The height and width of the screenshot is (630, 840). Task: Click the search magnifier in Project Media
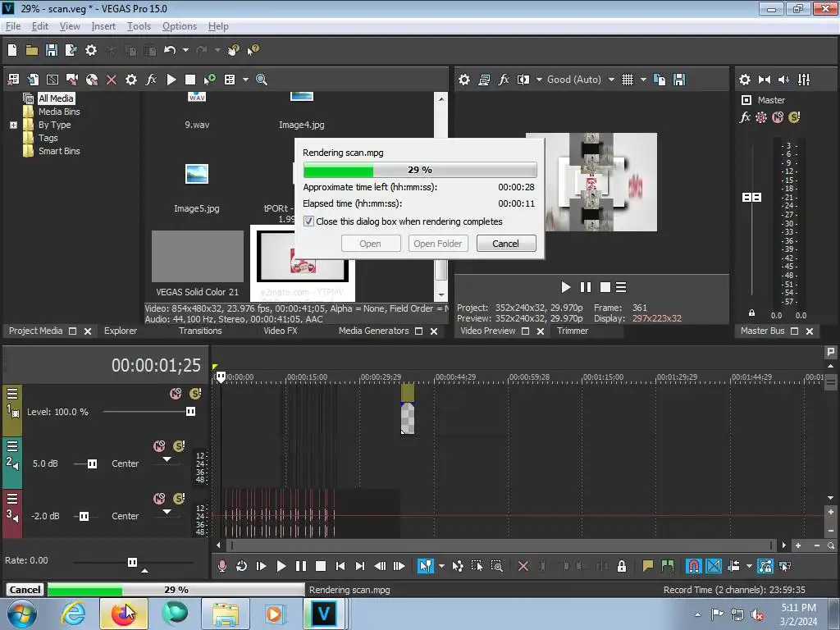[x=262, y=80]
